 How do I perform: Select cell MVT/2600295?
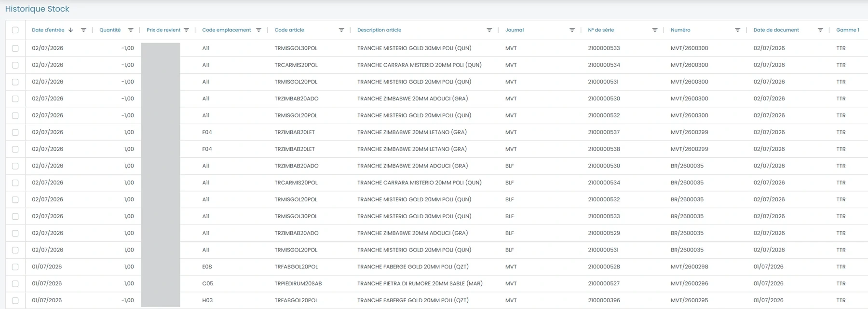[x=690, y=300]
